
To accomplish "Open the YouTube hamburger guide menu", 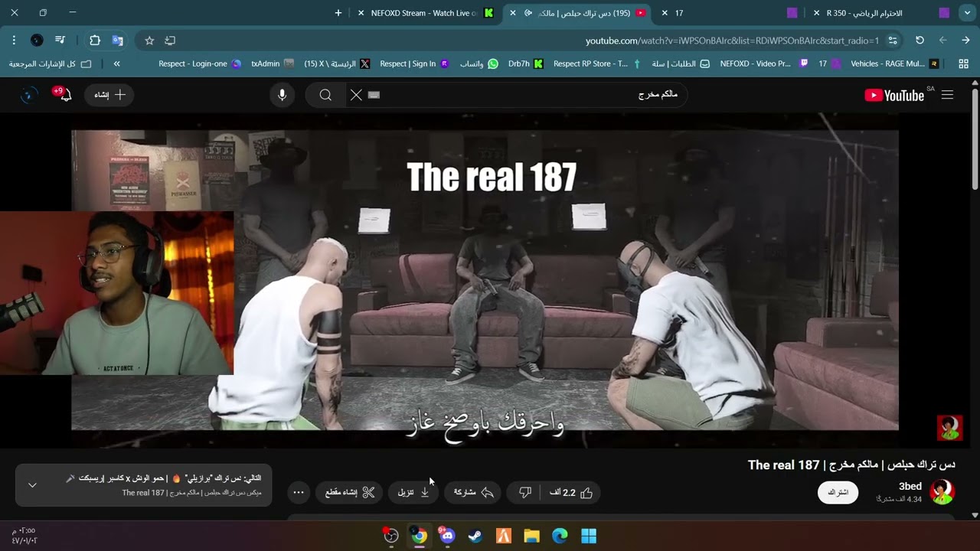I will pyautogui.click(x=947, y=95).
